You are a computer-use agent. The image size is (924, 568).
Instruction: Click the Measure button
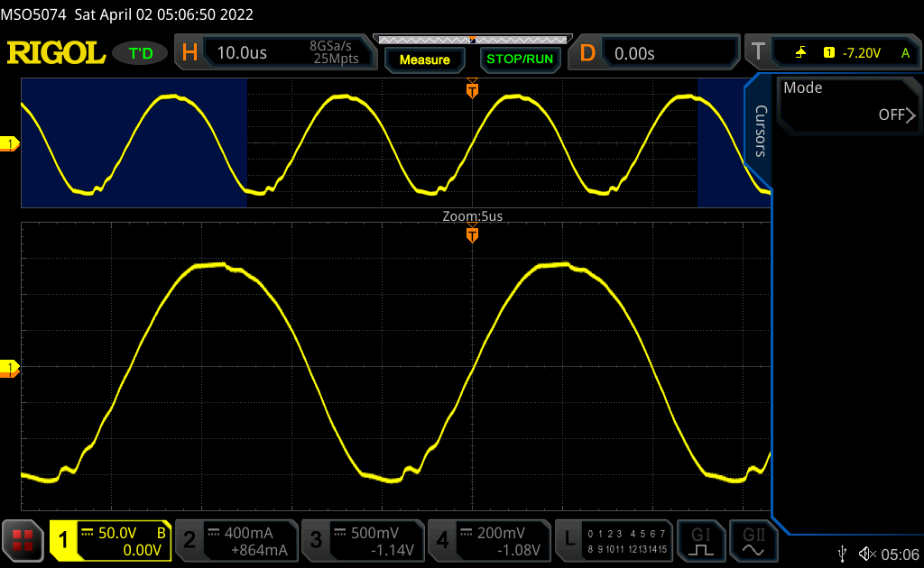(424, 60)
